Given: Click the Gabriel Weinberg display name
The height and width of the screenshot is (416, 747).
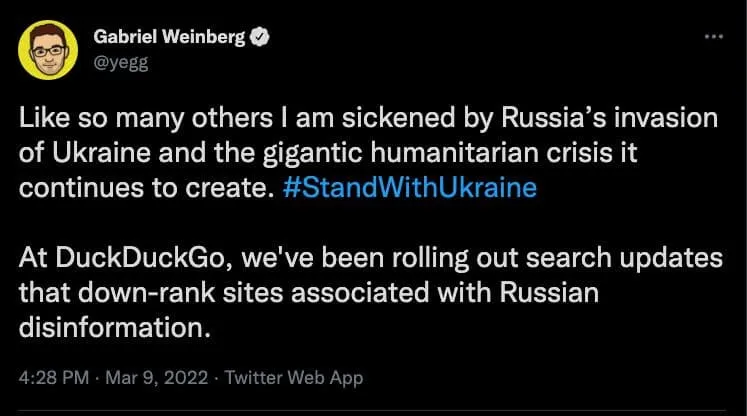Looking at the screenshot, I should tap(169, 37).
